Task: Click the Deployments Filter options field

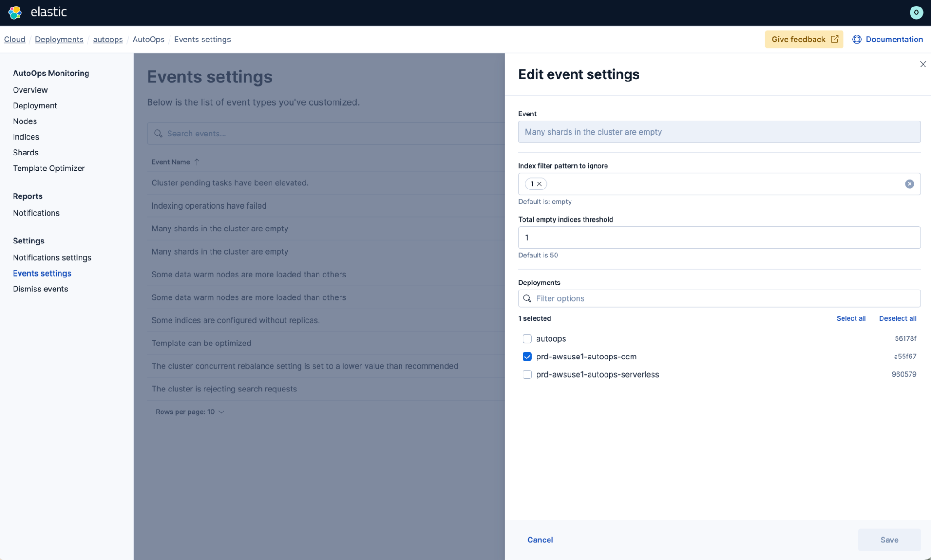Action: tap(719, 298)
